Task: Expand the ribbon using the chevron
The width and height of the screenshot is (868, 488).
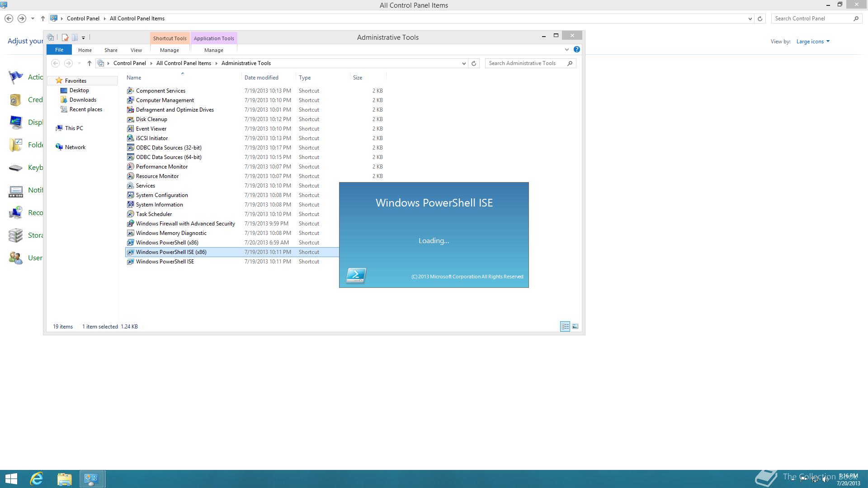Action: coord(567,50)
